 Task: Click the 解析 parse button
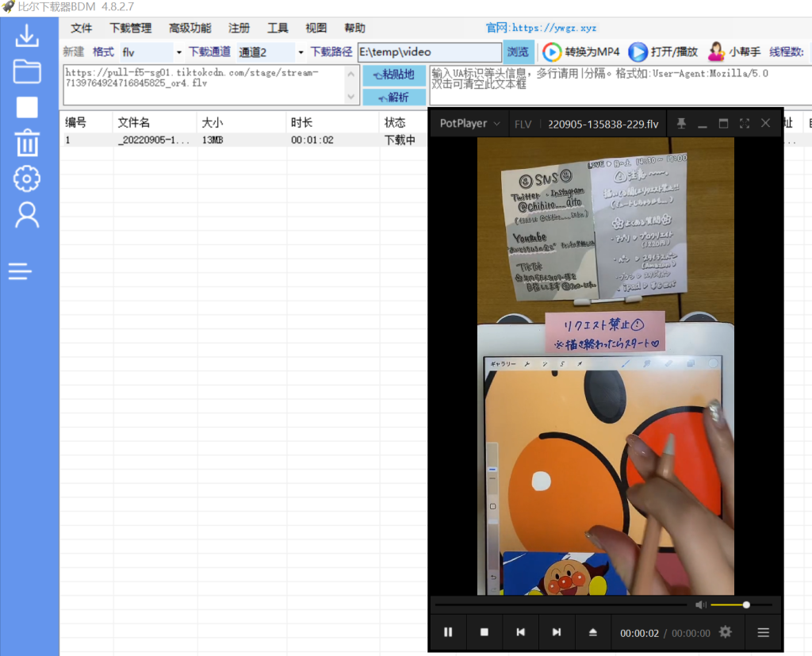tap(395, 98)
